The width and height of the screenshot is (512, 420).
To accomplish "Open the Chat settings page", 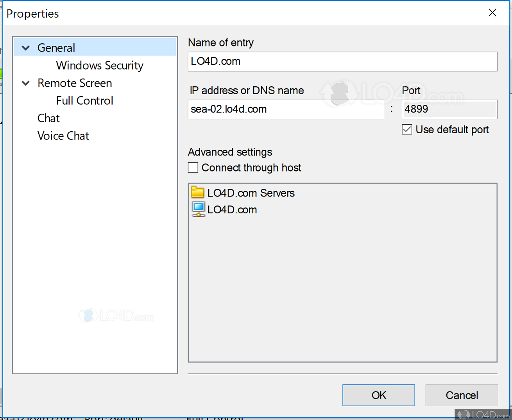I will [x=48, y=118].
